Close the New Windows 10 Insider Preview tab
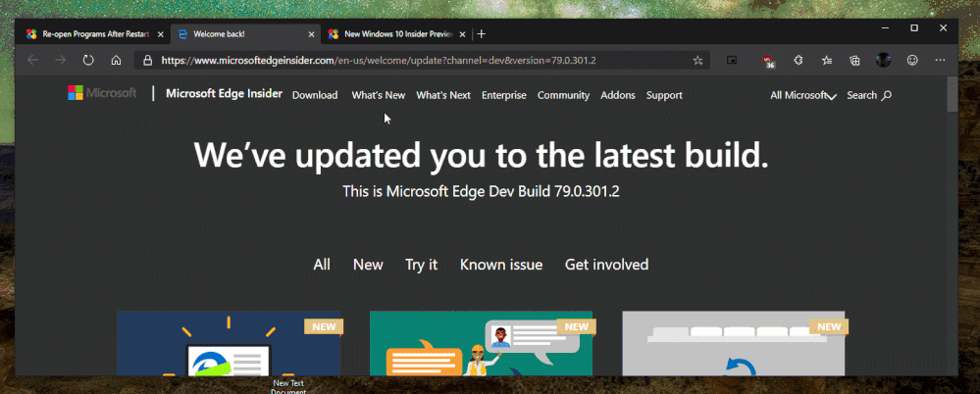The width and height of the screenshot is (980, 394). point(462,34)
